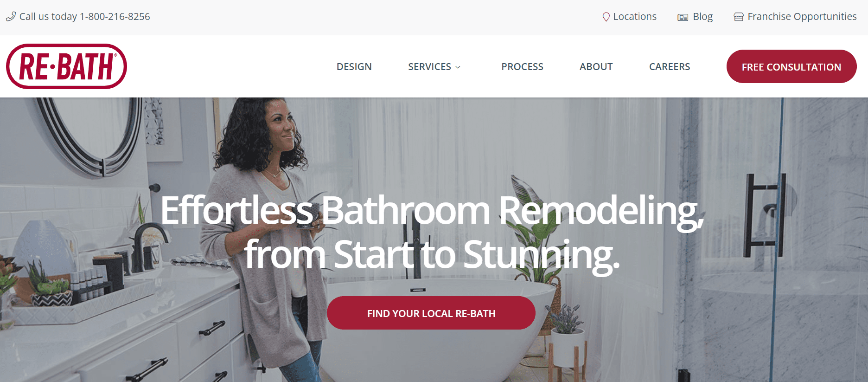Click the FREE CONSULTATION button
Image resolution: width=868 pixels, height=382 pixels.
[791, 66]
